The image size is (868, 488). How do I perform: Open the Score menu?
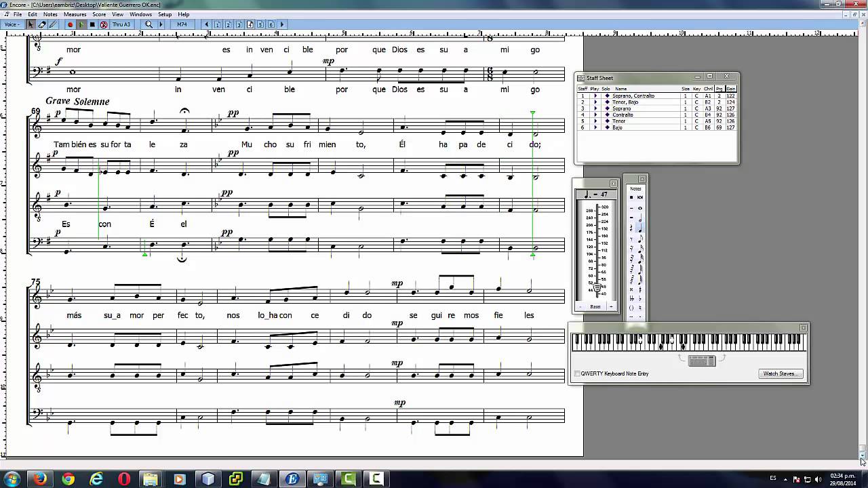pyautogui.click(x=99, y=14)
